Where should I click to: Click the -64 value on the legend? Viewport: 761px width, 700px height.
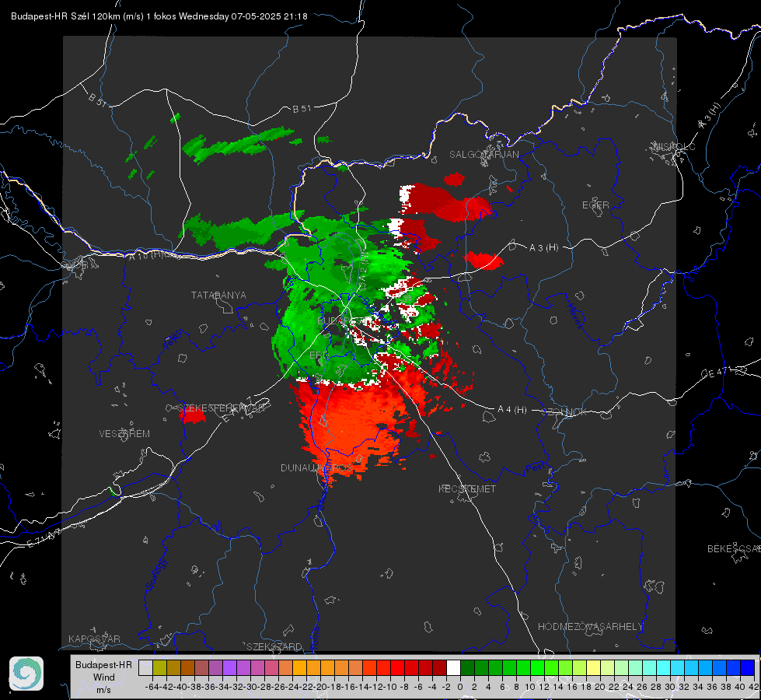pos(152,687)
